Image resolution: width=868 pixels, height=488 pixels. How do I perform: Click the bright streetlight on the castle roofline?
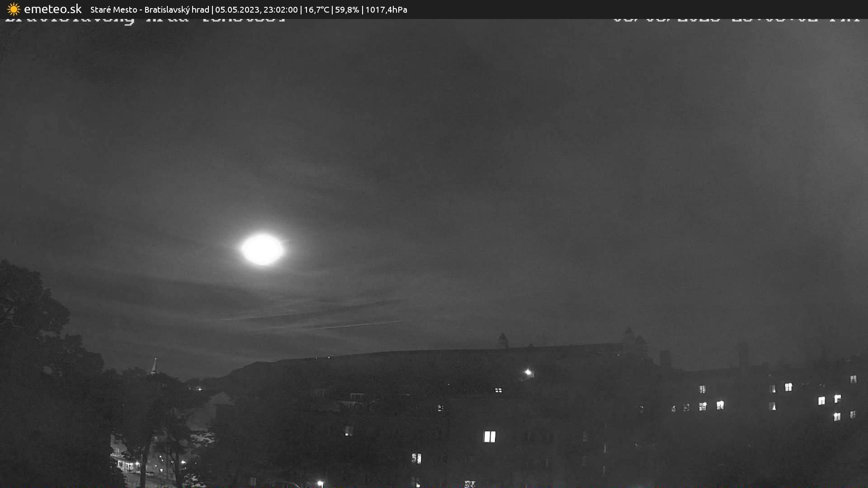point(528,373)
